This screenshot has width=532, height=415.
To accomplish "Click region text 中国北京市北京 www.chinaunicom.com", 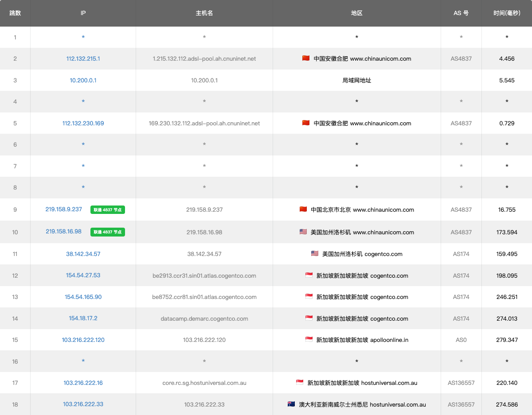I will click(x=362, y=209).
